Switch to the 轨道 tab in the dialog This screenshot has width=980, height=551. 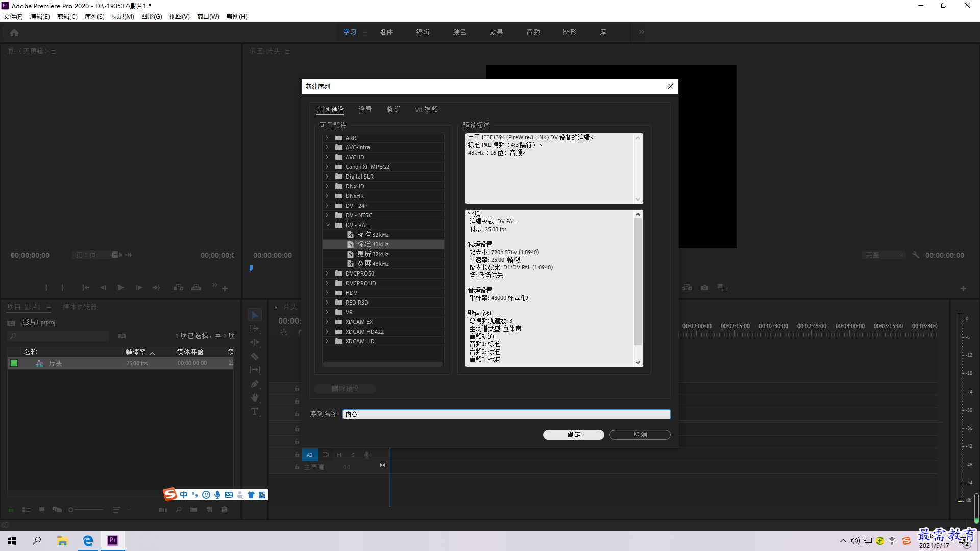click(x=394, y=109)
